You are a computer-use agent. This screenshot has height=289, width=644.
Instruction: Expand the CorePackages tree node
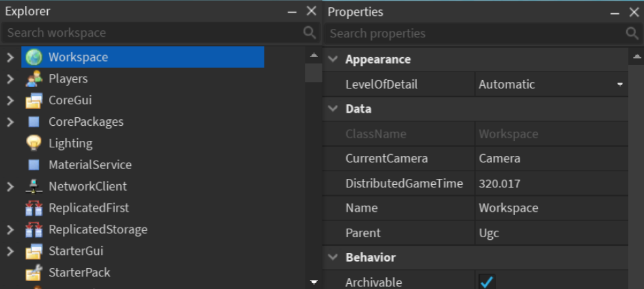click(10, 122)
